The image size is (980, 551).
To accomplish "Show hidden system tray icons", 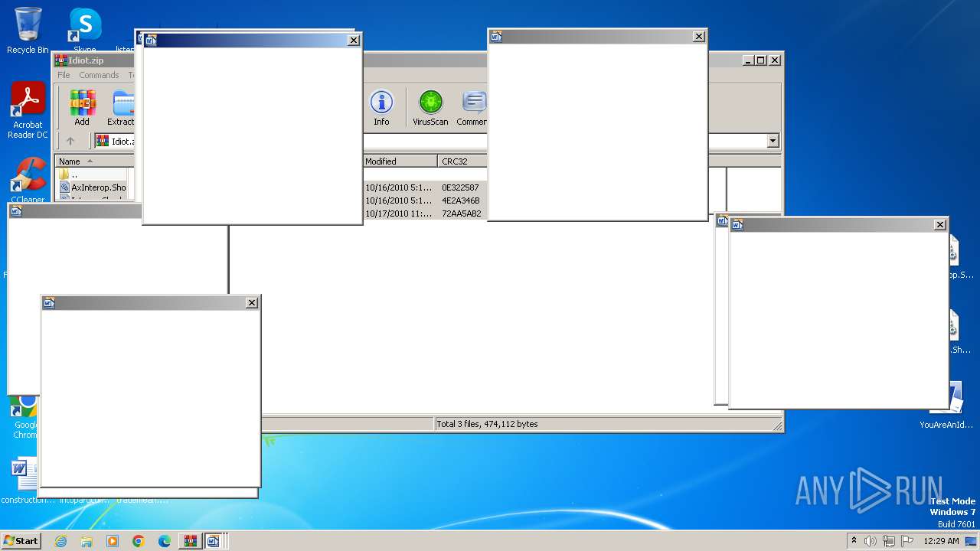I will [854, 541].
